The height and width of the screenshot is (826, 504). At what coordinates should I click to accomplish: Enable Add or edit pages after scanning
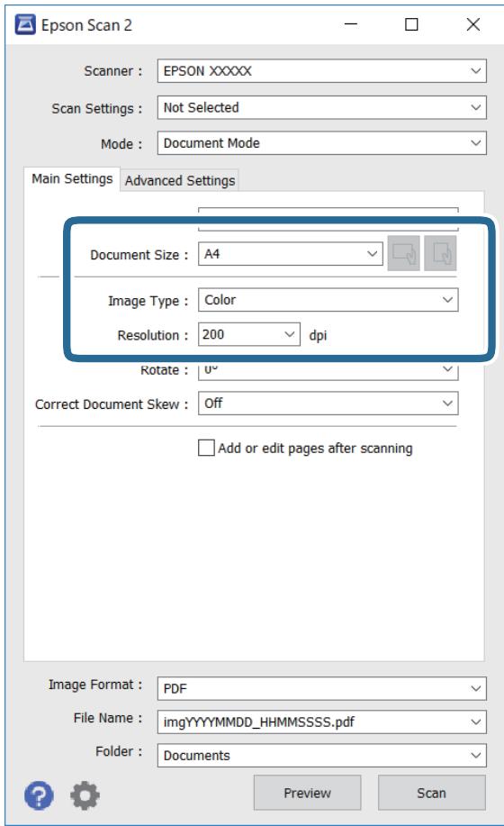(x=206, y=448)
